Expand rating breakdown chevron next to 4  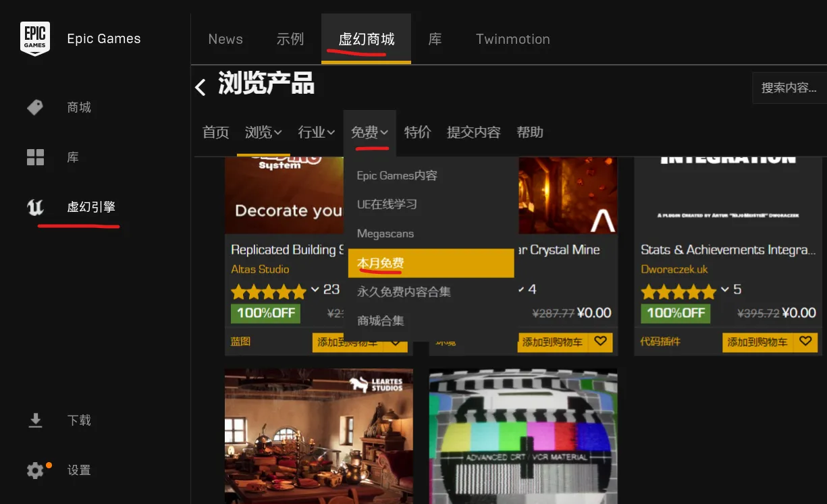click(x=521, y=290)
